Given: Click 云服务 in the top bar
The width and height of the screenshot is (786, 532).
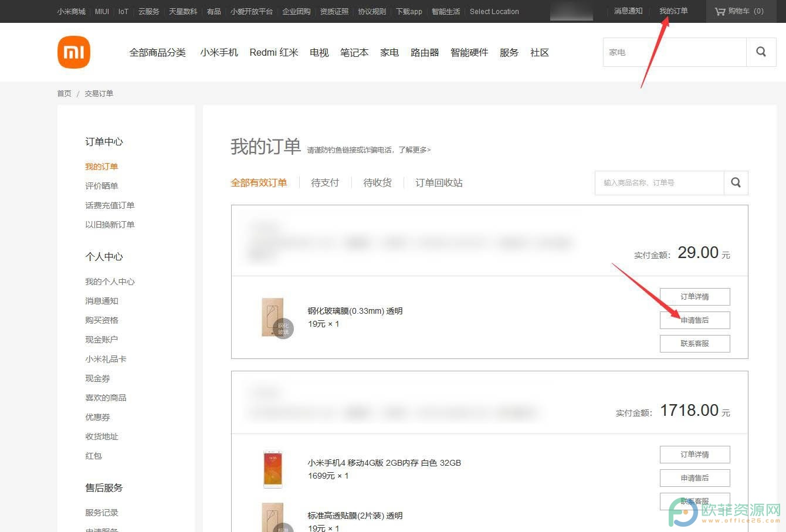Looking at the screenshot, I should (x=148, y=12).
